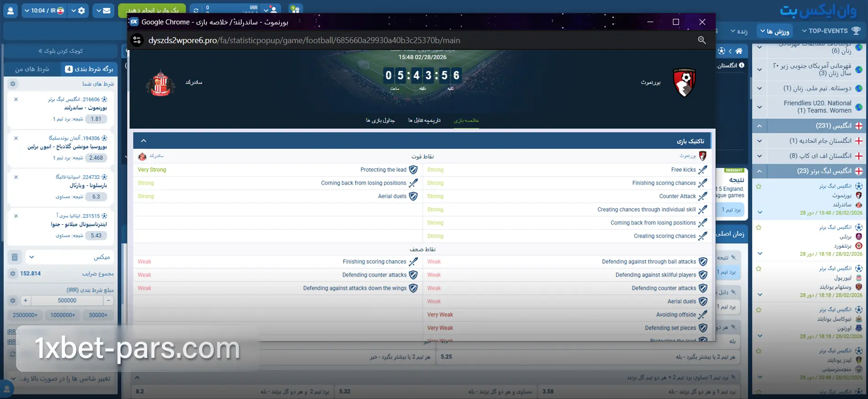Open the head-to-head history tab in popup

[424, 121]
